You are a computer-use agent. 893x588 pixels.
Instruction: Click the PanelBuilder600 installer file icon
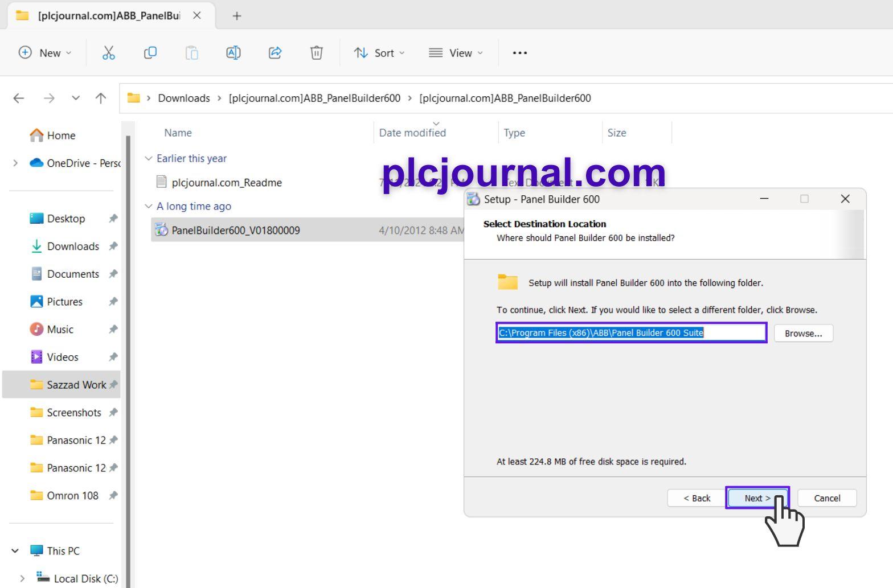click(x=162, y=230)
